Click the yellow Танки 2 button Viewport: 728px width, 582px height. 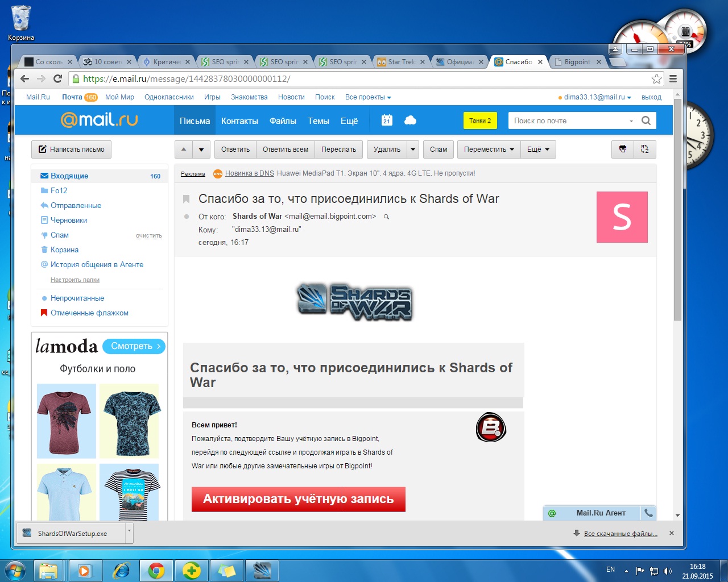click(480, 120)
